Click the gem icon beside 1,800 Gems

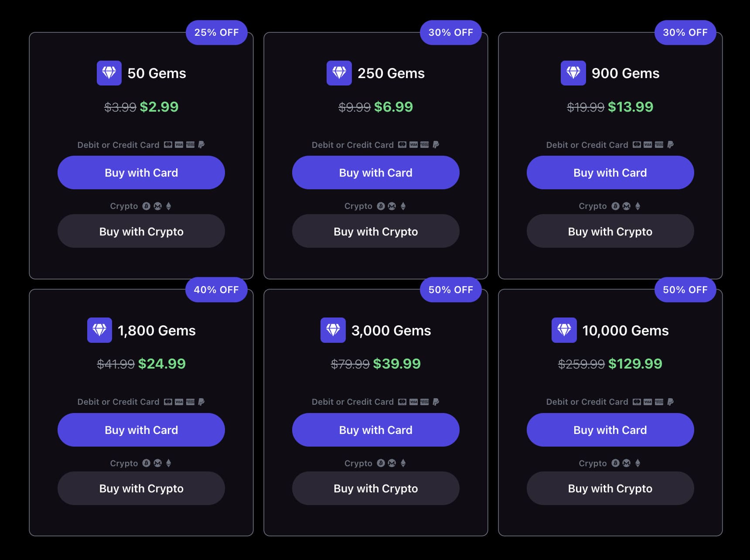99,330
